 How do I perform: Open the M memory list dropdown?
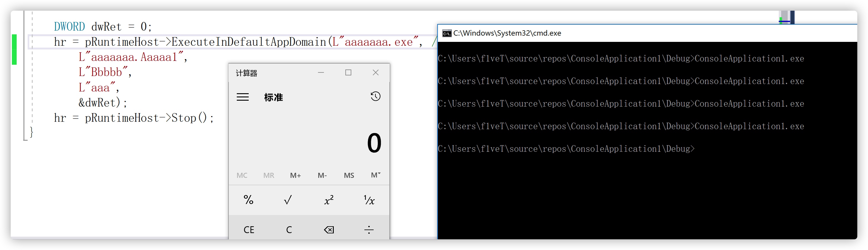coord(376,175)
